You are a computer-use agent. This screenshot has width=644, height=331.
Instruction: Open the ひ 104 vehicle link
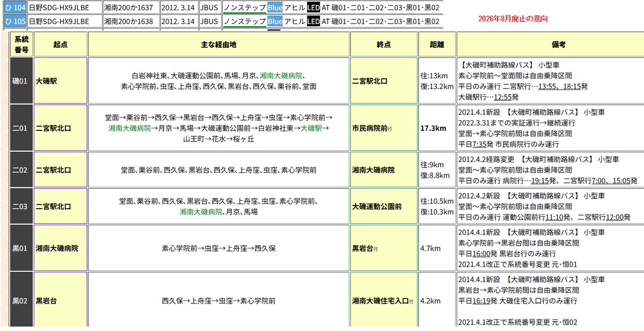click(14, 8)
